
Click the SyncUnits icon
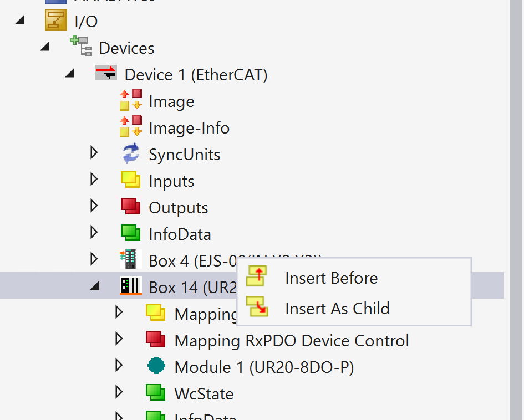pos(131,154)
